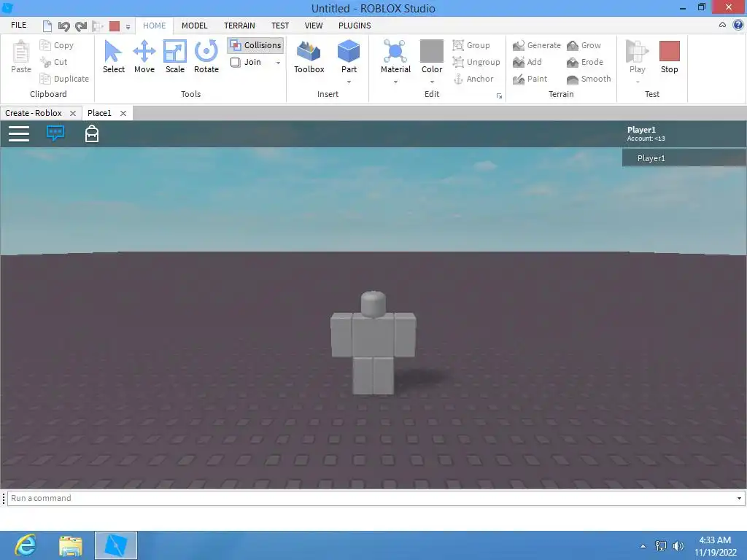The height and width of the screenshot is (560, 747).
Task: Click Add terrain tool
Action: click(x=527, y=62)
